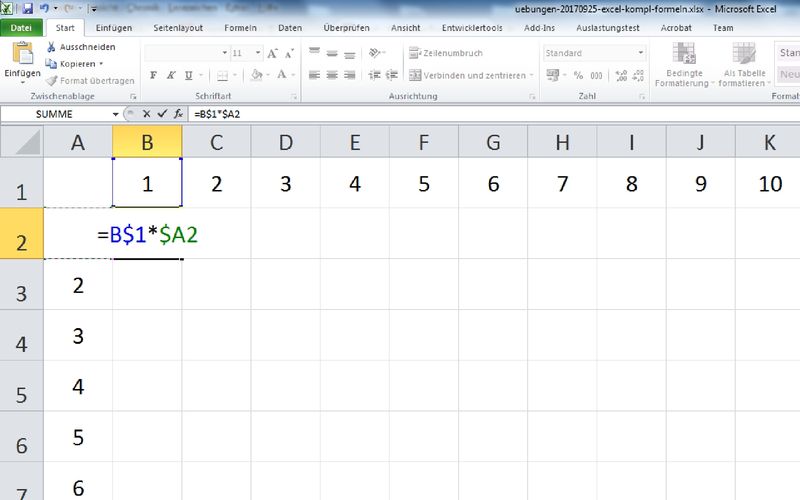Viewport: 800px width, 500px height.
Task: Toggle italic (K) formatting
Action: (171, 76)
